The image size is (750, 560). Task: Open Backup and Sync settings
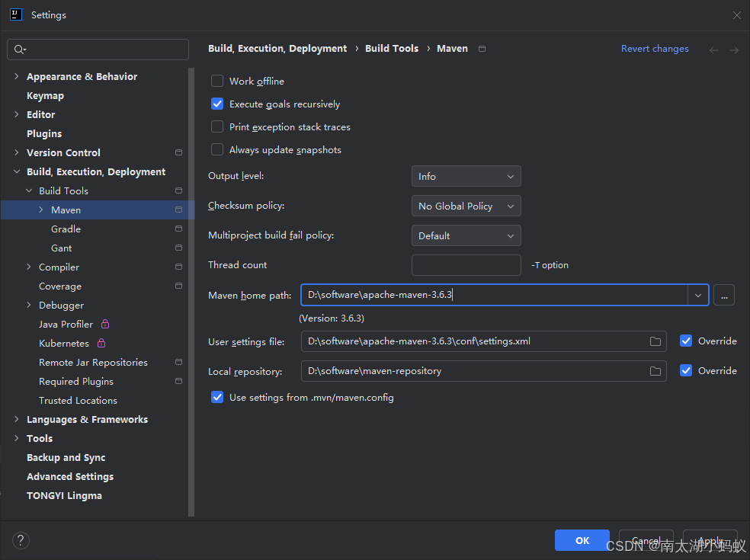tap(66, 458)
